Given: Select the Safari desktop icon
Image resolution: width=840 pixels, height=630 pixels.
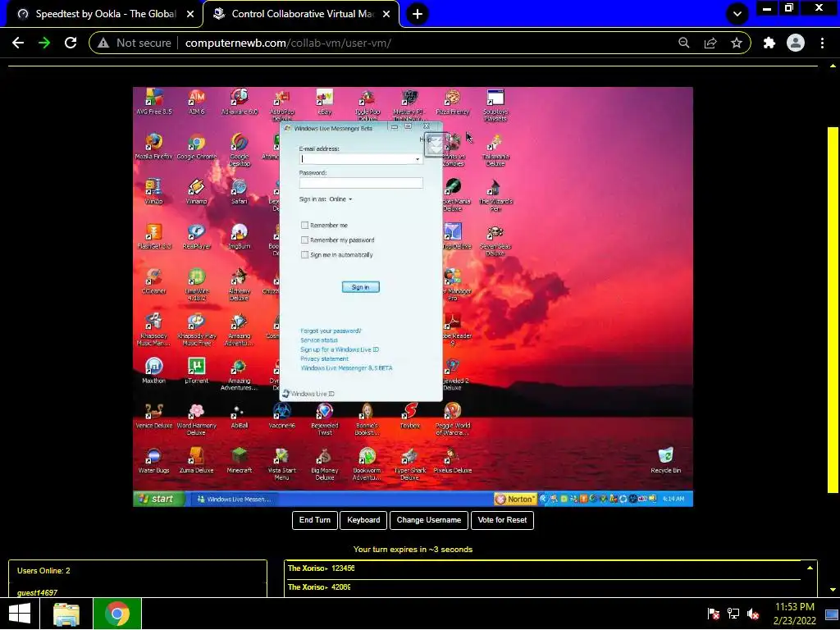Looking at the screenshot, I should point(239,191).
